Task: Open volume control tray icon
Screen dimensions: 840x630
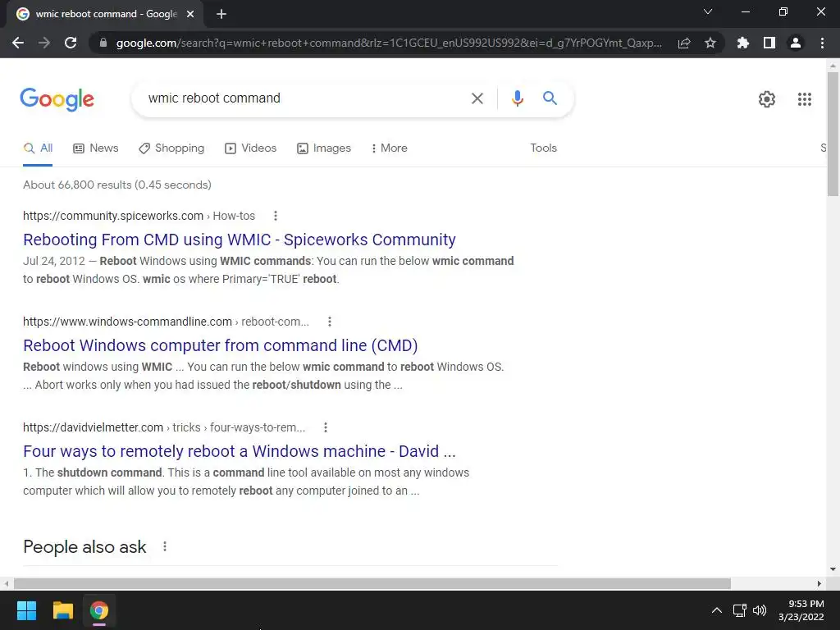Action: point(759,610)
